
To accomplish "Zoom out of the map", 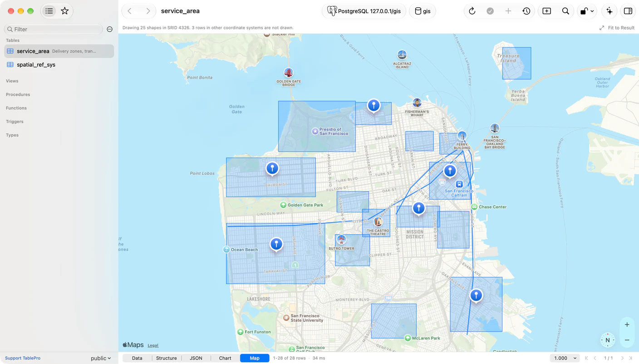I will (x=627, y=340).
